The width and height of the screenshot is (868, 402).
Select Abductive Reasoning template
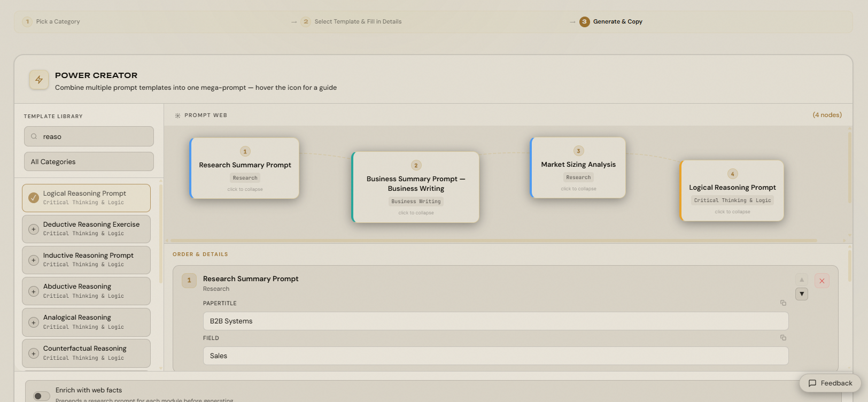[86, 291]
